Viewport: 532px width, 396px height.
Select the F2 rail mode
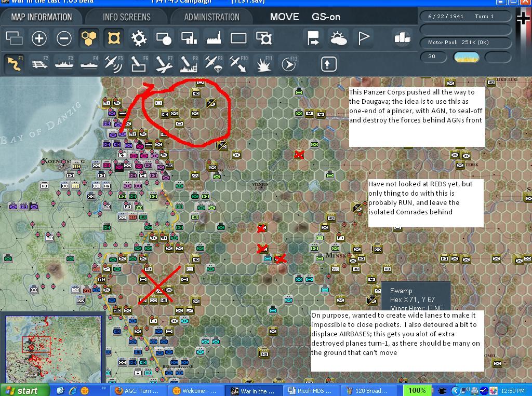(x=39, y=64)
